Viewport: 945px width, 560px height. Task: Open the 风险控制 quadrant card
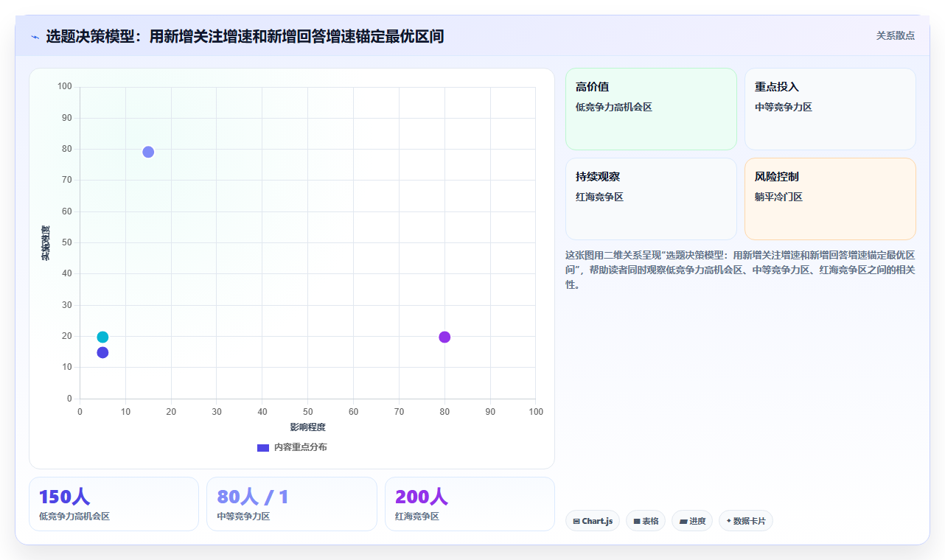point(830,199)
